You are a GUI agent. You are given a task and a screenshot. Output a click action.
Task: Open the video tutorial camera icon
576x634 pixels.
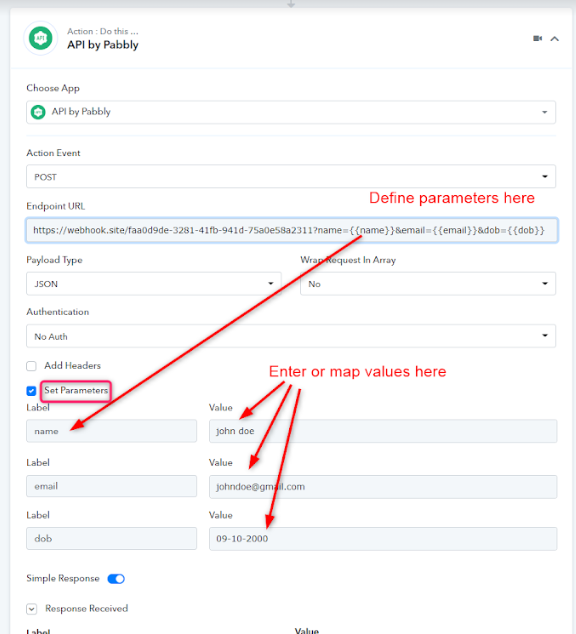pyautogui.click(x=537, y=38)
